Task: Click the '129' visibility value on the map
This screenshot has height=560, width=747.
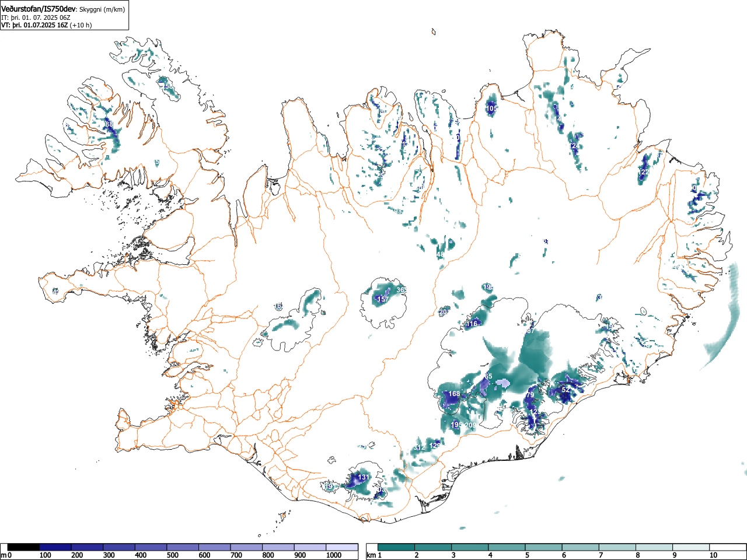Action: pyautogui.click(x=435, y=446)
